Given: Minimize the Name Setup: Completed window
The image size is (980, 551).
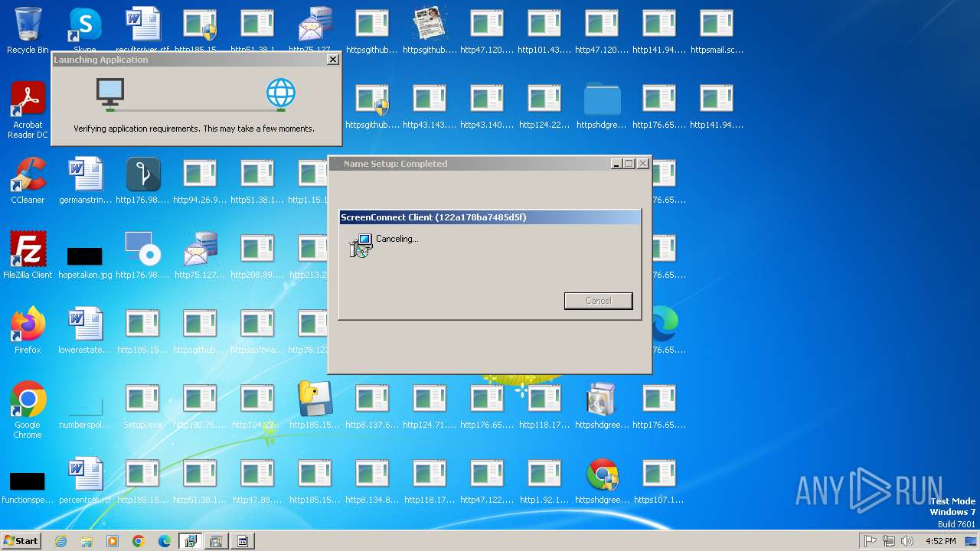Looking at the screenshot, I should pos(616,163).
